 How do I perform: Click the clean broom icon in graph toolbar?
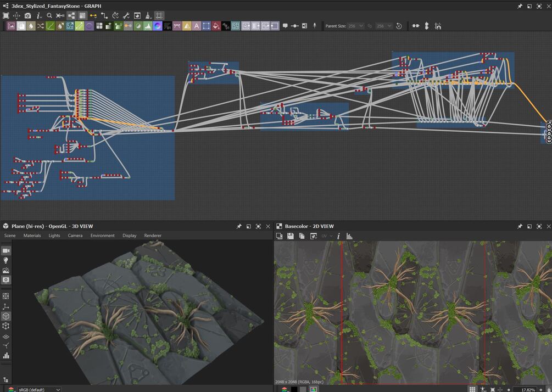pyautogui.click(x=148, y=16)
